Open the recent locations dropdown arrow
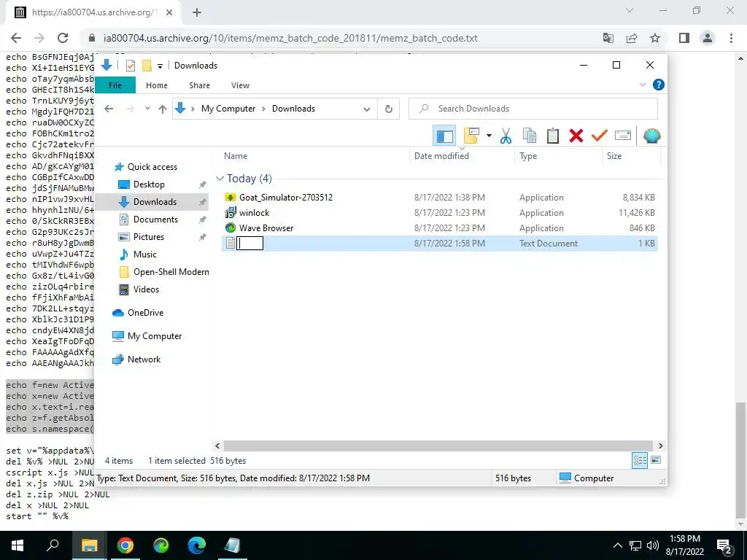The image size is (747, 560). coord(147,109)
